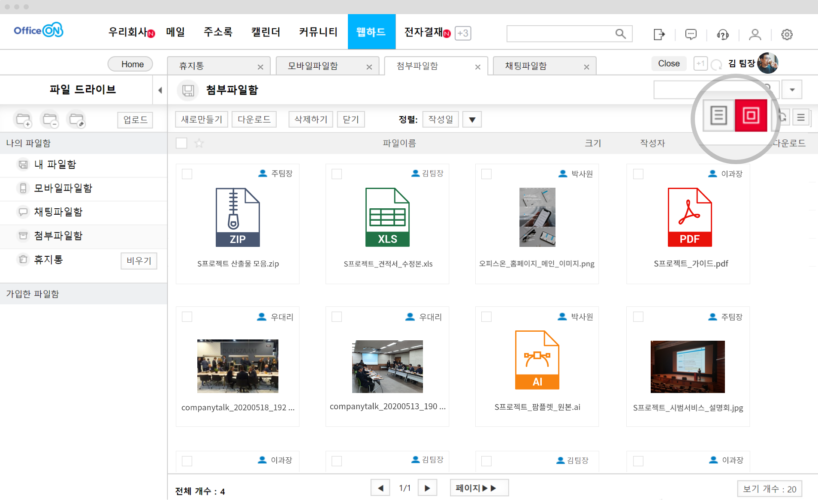This screenshot has width=818, height=504.
Task: Check the box for S프로젝트 산출물 모음.zip
Action: pos(187,174)
